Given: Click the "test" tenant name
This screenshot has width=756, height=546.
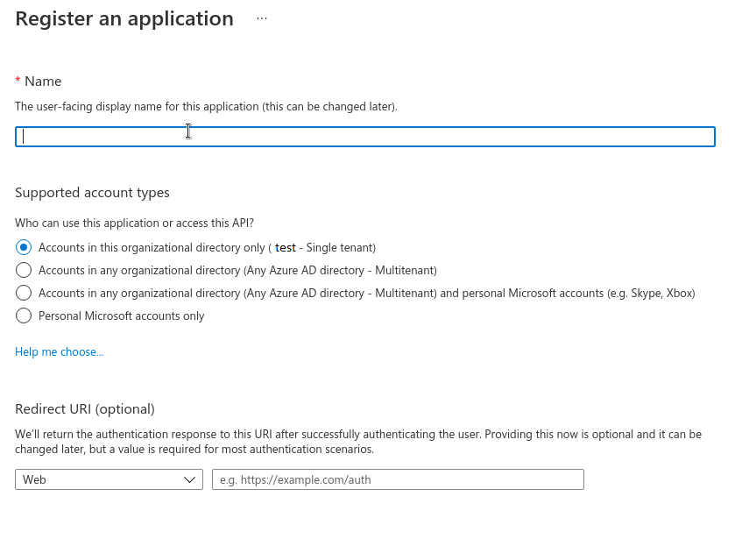Looking at the screenshot, I should point(285,247).
